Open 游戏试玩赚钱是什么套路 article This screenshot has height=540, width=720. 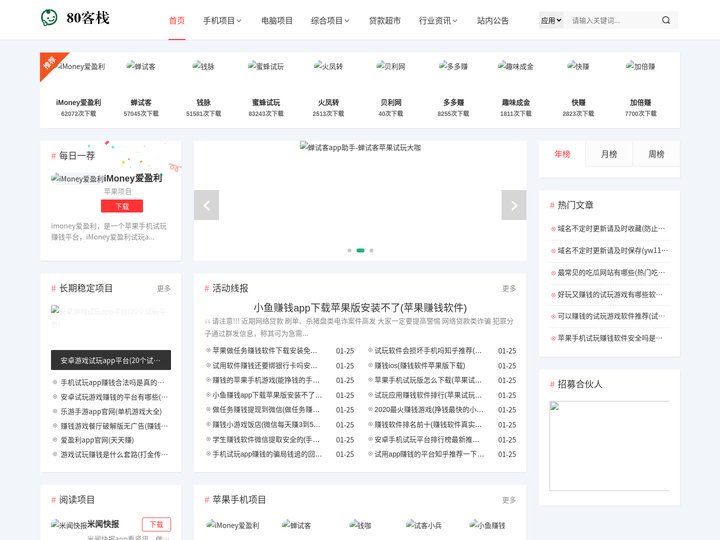tap(114, 454)
